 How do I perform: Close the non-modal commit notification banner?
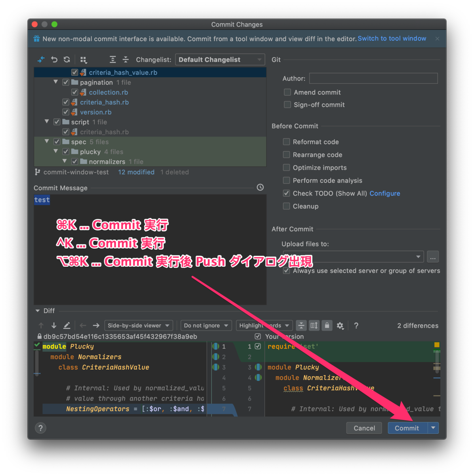(x=437, y=39)
